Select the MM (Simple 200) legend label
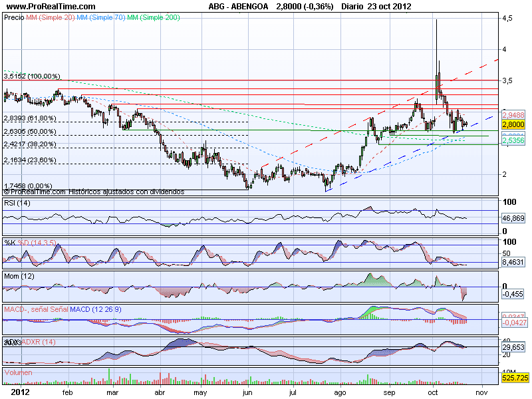 tap(154, 17)
